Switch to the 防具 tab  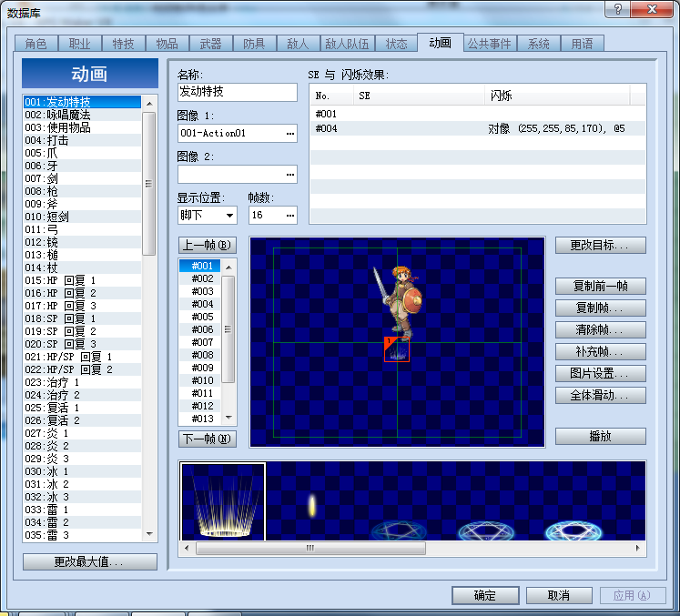(x=254, y=44)
